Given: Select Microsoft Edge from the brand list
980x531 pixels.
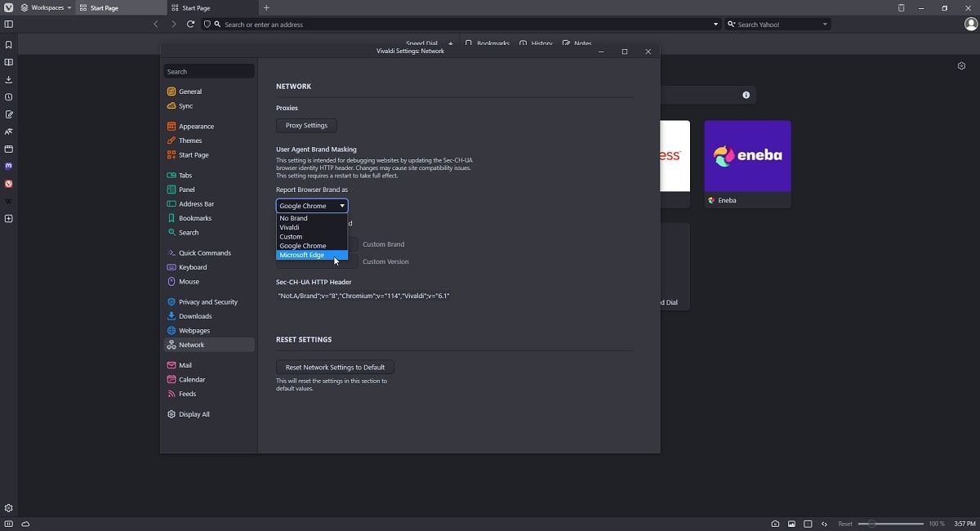Looking at the screenshot, I should [302, 255].
